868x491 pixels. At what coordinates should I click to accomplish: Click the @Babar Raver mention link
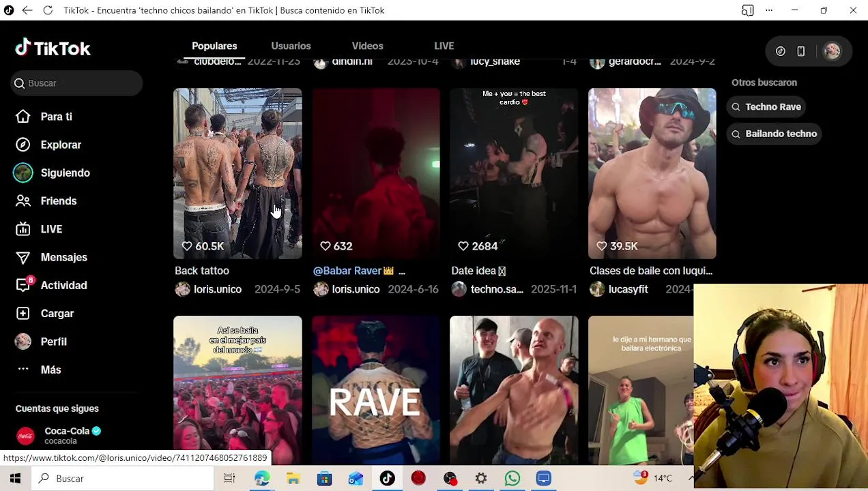(347, 271)
